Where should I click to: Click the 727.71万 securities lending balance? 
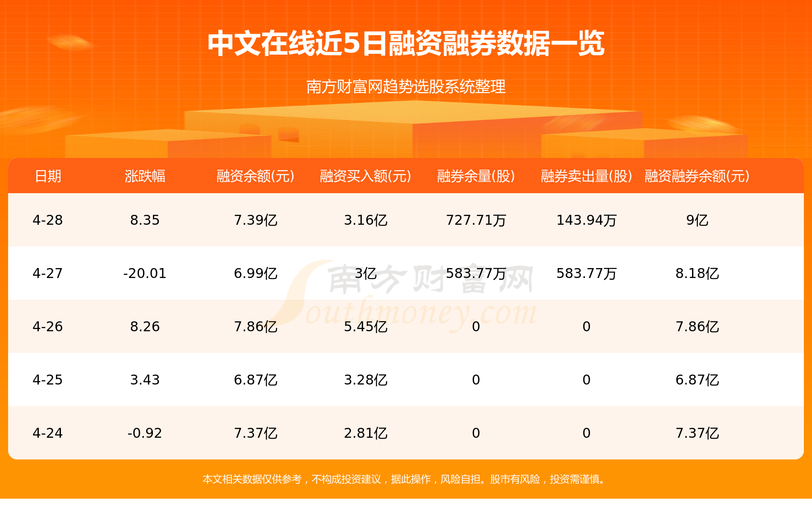(x=476, y=220)
